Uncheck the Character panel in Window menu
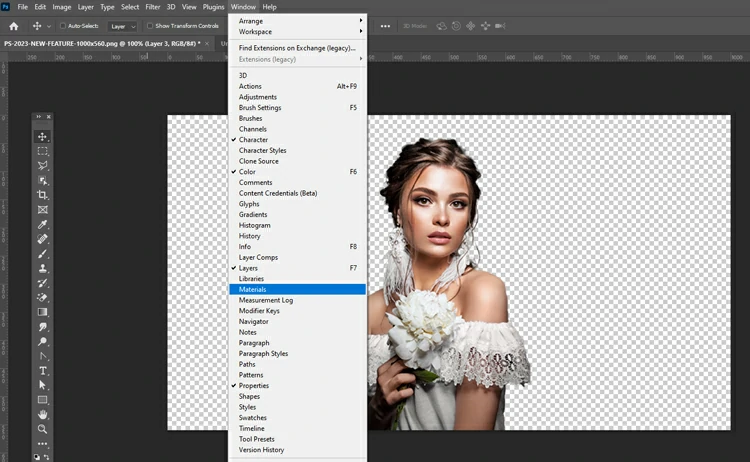The width and height of the screenshot is (750, 462). [x=253, y=140]
